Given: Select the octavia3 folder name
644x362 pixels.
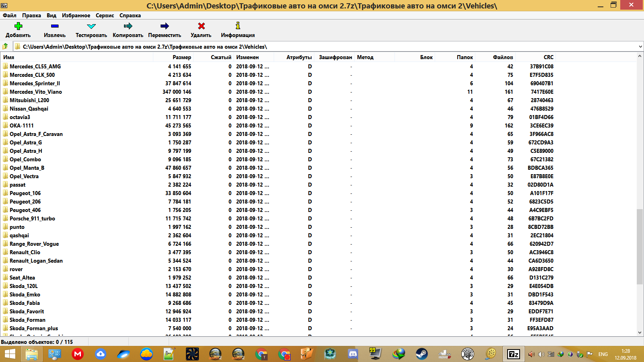Looking at the screenshot, I should click(20, 117).
